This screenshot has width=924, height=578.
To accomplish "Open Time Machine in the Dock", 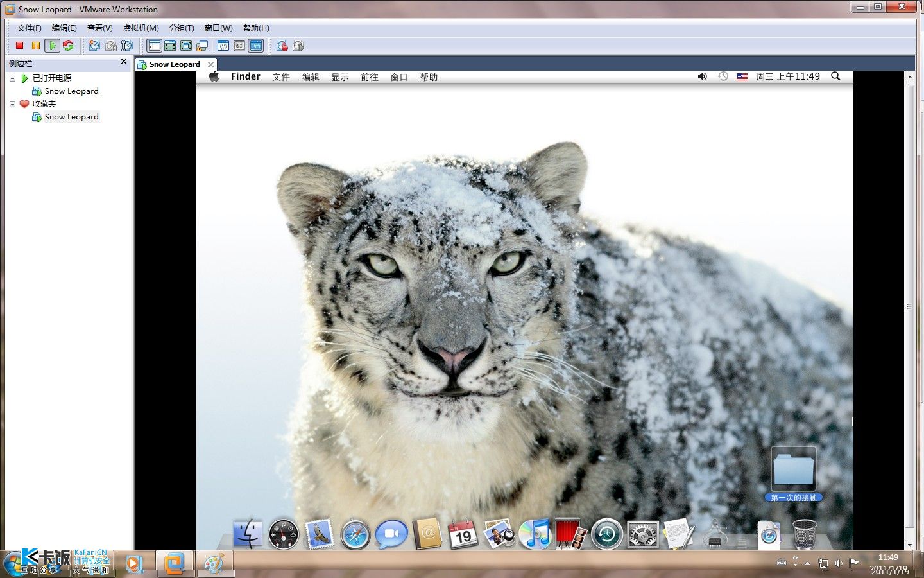I will tap(606, 534).
